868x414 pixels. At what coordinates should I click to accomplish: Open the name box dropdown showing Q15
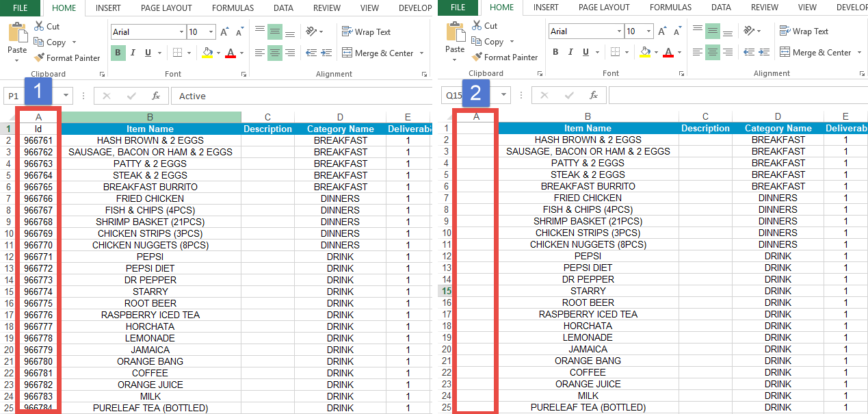(504, 95)
